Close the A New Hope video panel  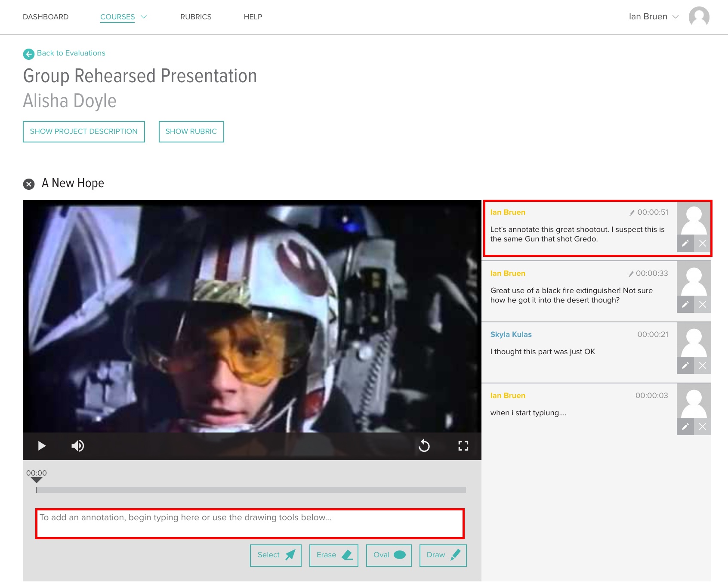coord(29,184)
